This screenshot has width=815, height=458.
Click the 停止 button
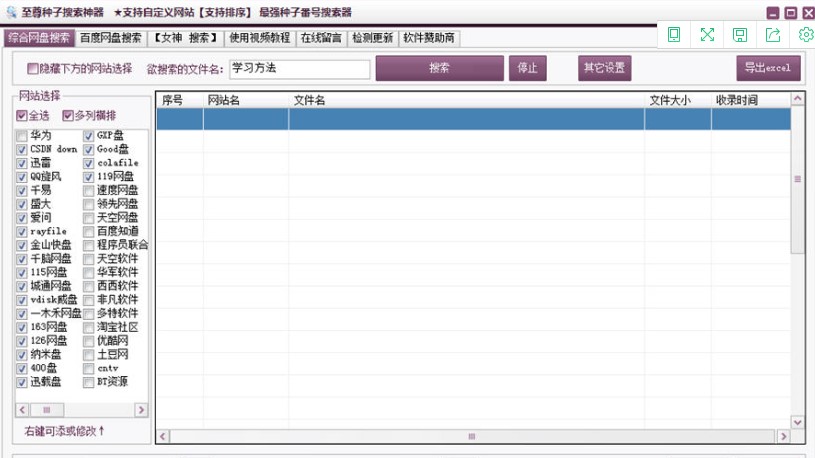click(x=528, y=68)
